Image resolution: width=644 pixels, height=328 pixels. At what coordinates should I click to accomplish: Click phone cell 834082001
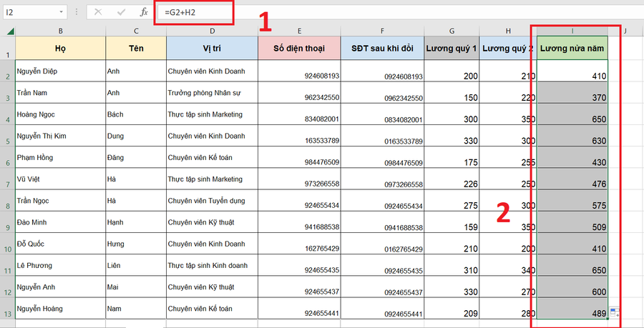click(x=299, y=114)
